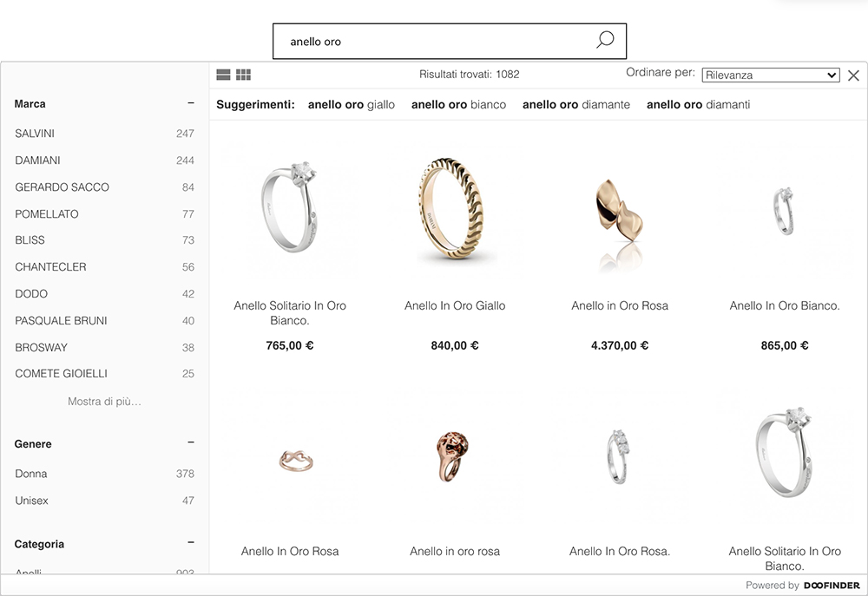Collapse the Marca filter section

coord(190,103)
